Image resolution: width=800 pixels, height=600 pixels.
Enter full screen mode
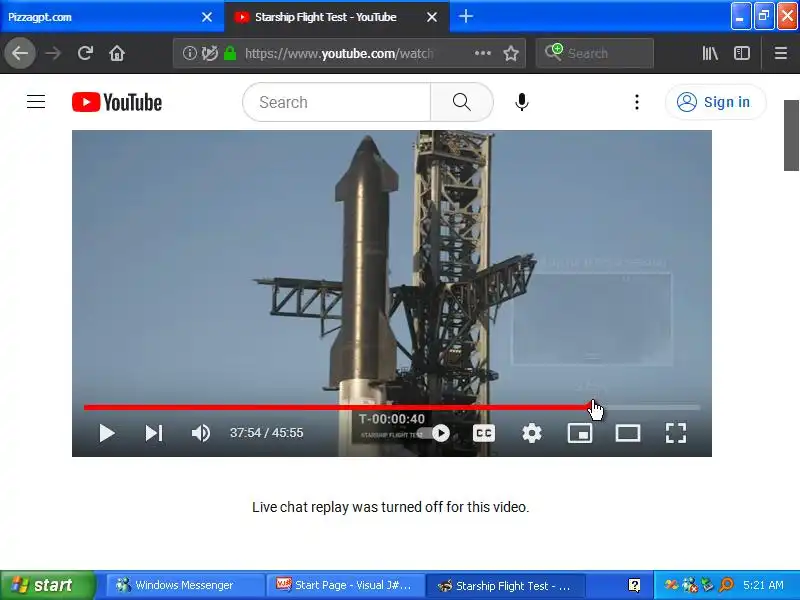[x=676, y=433]
